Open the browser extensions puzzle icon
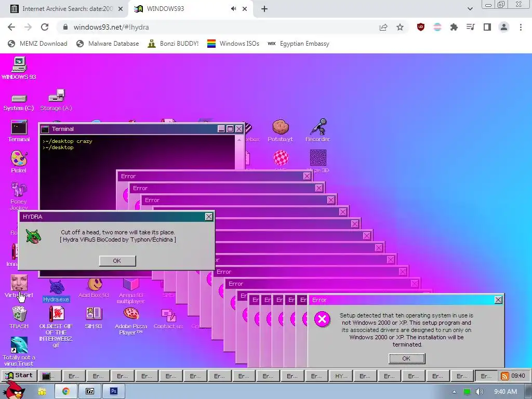The height and width of the screenshot is (399, 532). click(x=454, y=27)
